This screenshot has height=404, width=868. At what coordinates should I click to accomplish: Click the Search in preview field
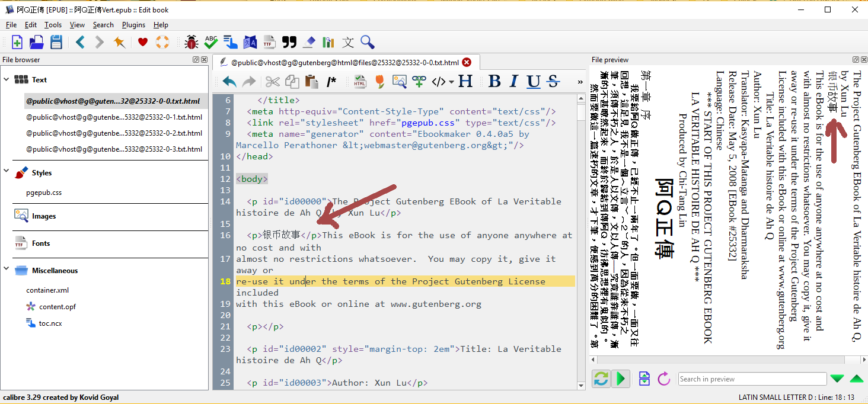pos(752,379)
